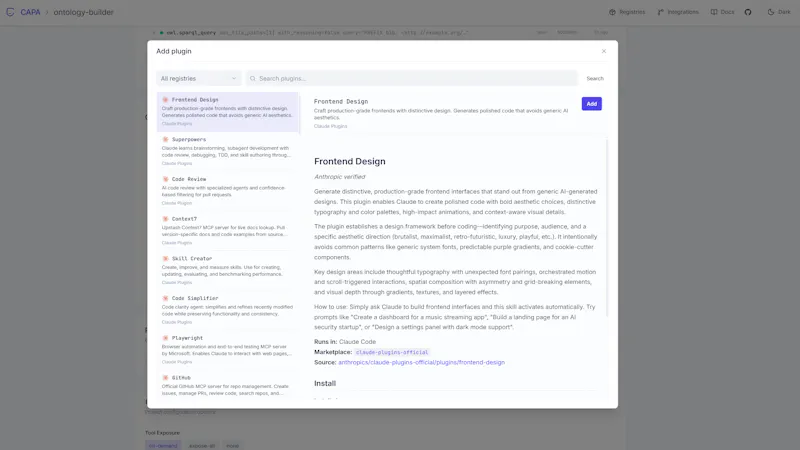800x450 pixels.
Task: Open Registries in top navigation
Action: click(627, 12)
